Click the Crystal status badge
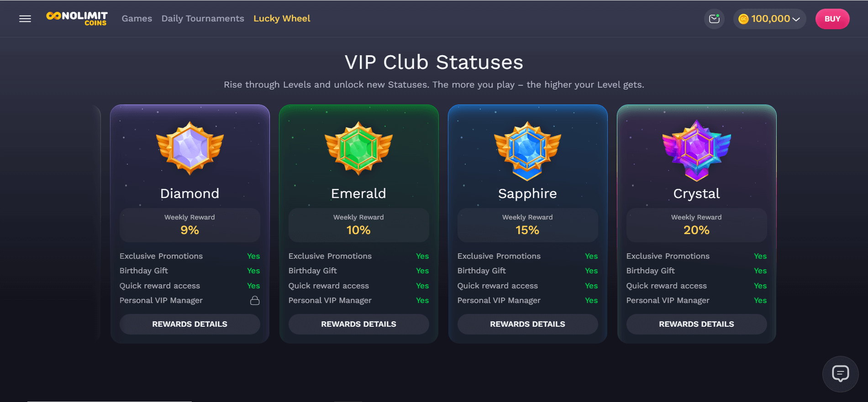This screenshot has height=402, width=868. (x=697, y=150)
